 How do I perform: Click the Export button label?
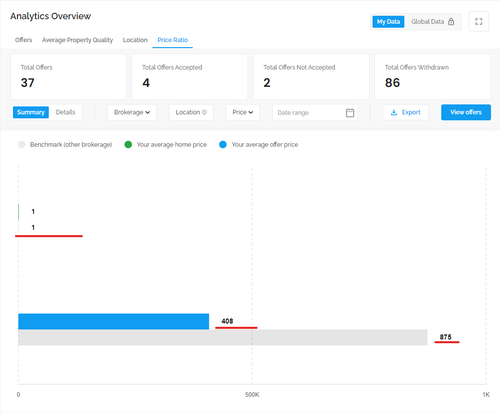coord(411,112)
